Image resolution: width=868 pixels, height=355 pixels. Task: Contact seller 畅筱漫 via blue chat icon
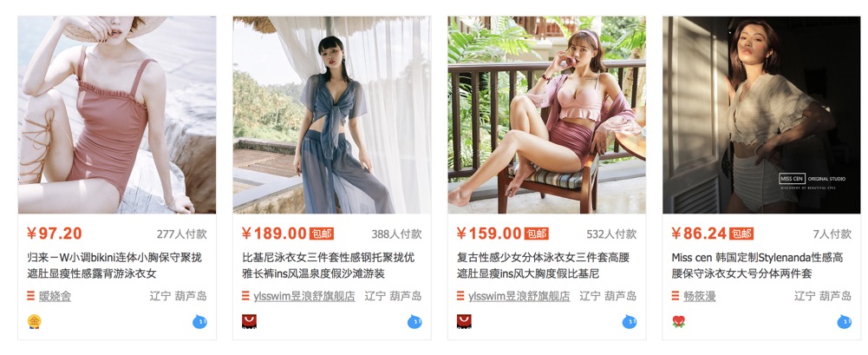tap(845, 321)
